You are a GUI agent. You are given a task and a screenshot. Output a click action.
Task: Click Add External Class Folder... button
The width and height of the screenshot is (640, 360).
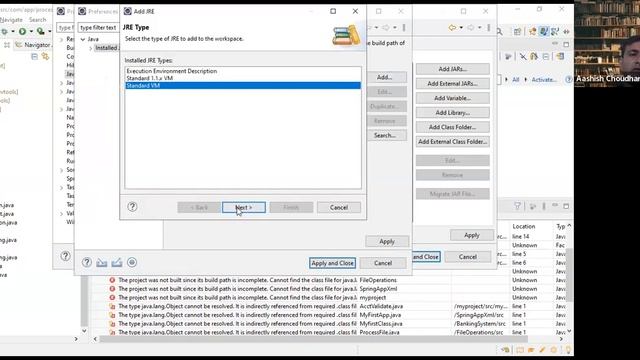coord(453,142)
